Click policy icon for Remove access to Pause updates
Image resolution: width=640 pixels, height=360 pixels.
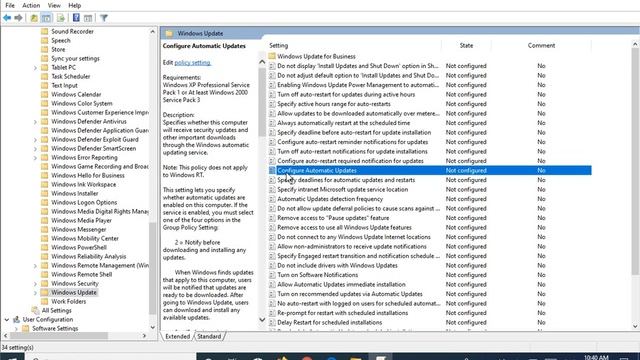(x=272, y=218)
